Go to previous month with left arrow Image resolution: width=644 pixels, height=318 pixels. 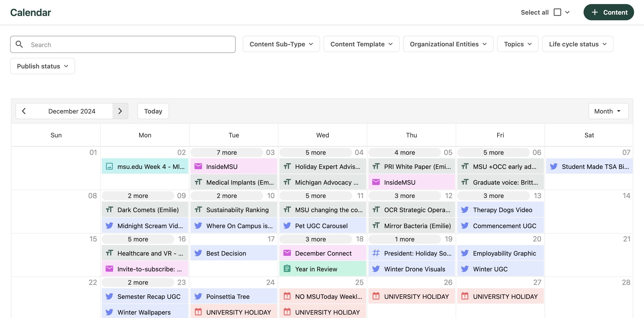click(x=24, y=111)
